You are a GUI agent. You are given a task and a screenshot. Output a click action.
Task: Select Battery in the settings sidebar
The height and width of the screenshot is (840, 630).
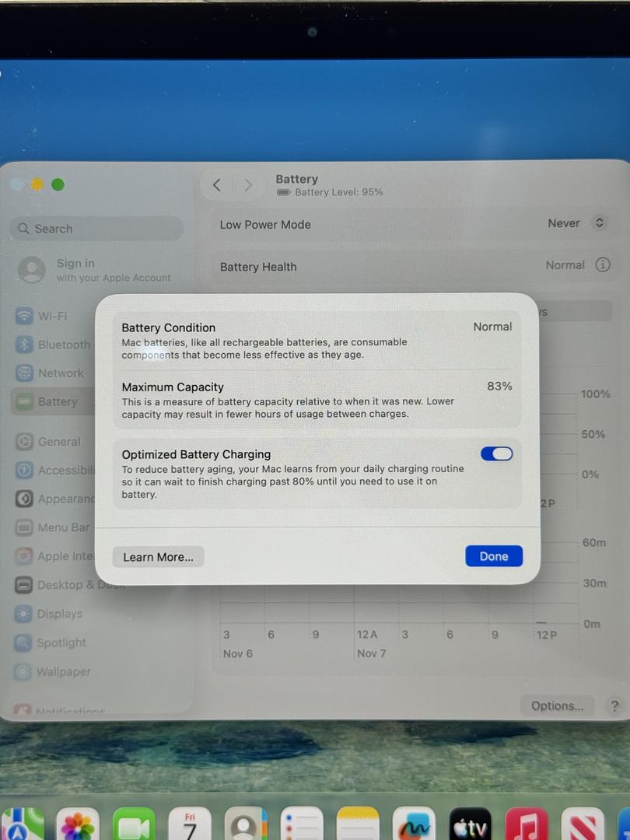click(x=54, y=402)
